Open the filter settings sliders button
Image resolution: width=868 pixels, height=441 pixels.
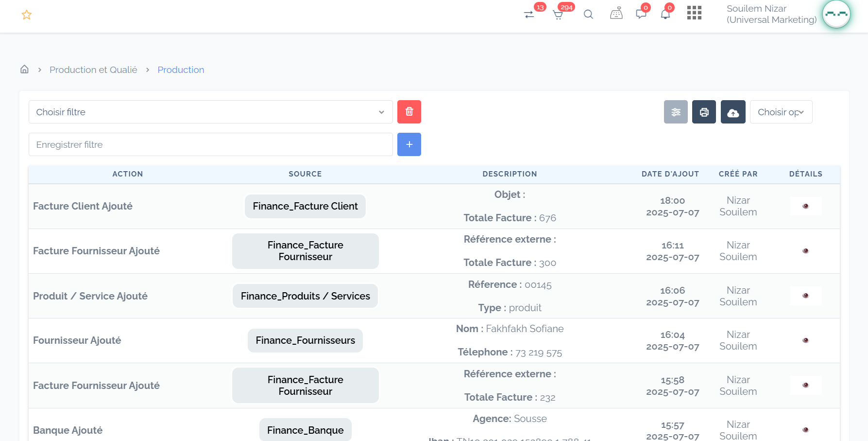[676, 112]
